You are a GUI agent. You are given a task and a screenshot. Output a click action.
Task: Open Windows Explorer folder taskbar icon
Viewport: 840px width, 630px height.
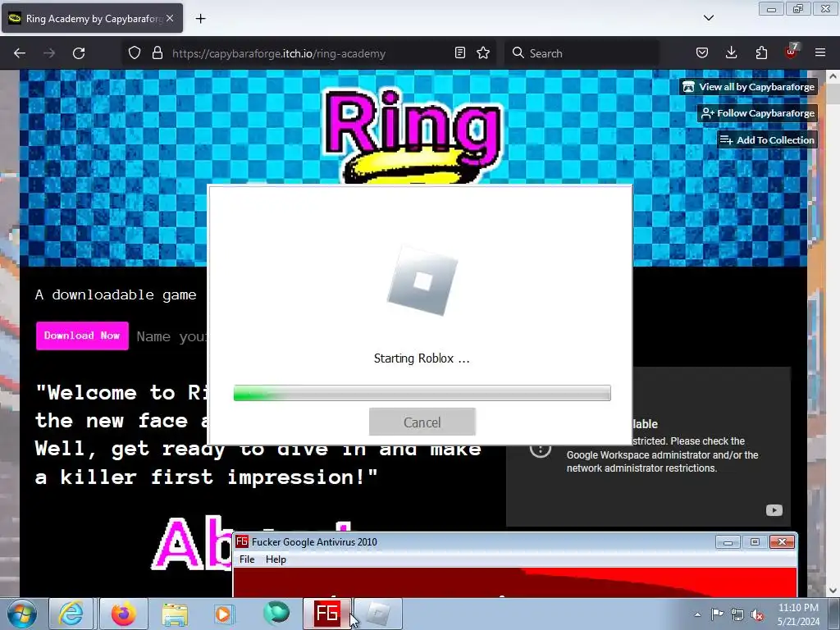175,614
